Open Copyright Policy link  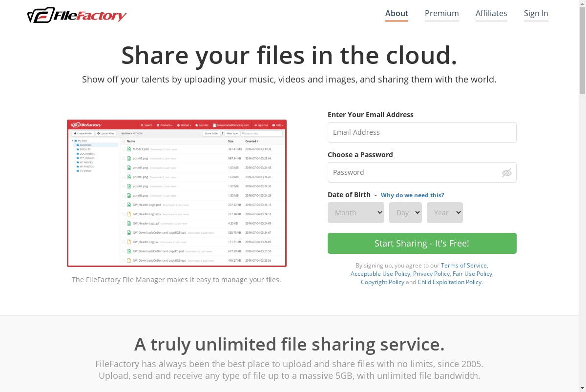click(x=382, y=282)
